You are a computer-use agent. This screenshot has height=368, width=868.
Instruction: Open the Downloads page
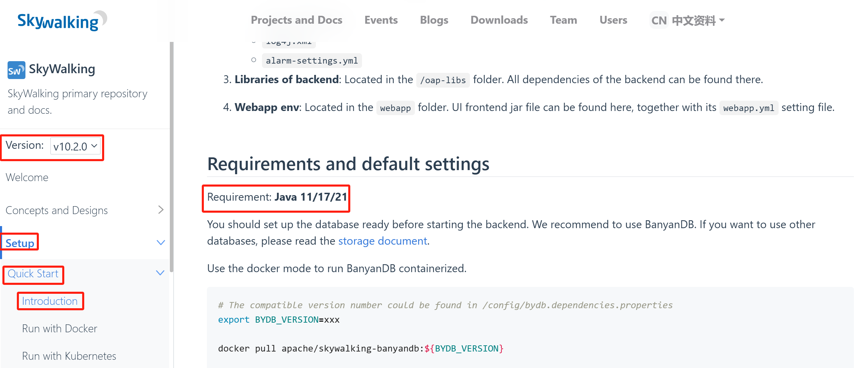(x=499, y=20)
